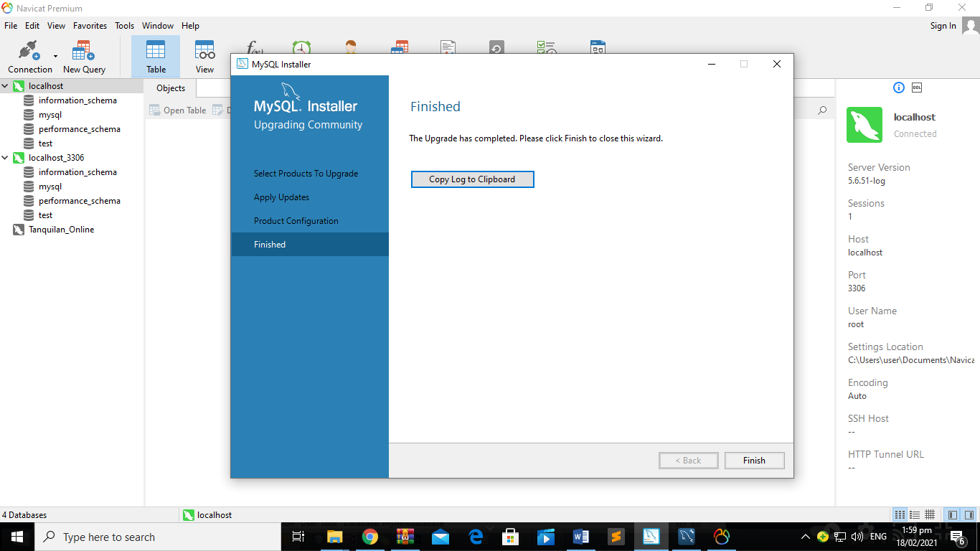Click Copy Log to Clipboard button
This screenshot has height=551, width=980.
472,179
